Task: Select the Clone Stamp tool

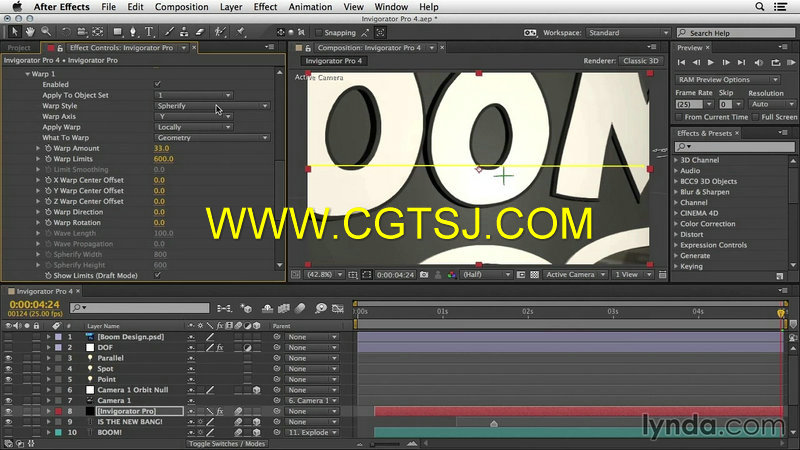Action: pyautogui.click(x=184, y=32)
